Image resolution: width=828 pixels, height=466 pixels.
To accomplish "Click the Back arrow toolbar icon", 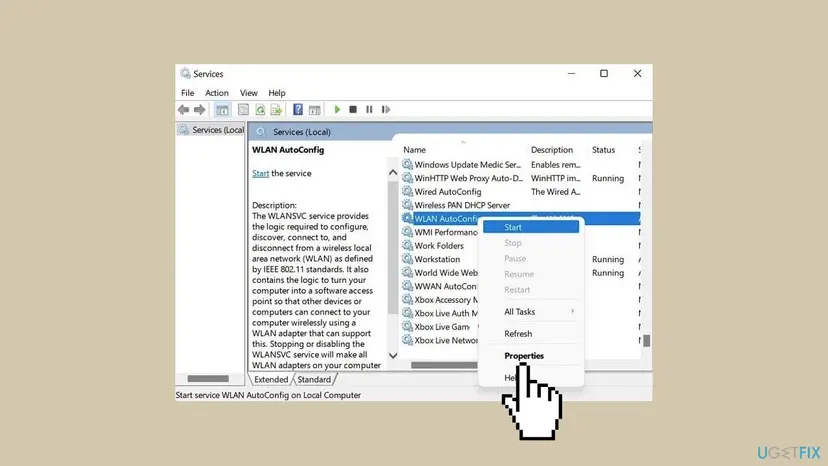I will 183,109.
